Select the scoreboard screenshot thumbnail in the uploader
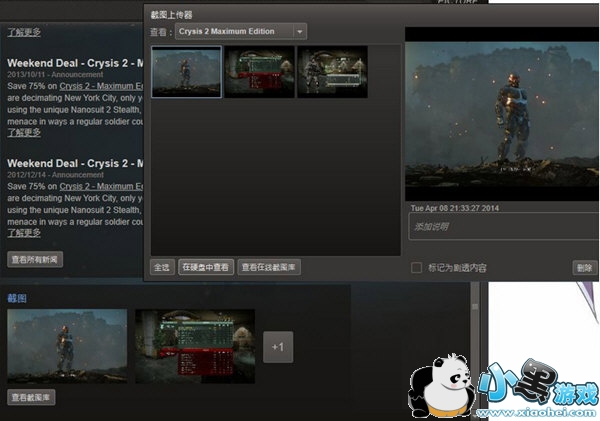600x421 pixels. pyautogui.click(x=259, y=72)
